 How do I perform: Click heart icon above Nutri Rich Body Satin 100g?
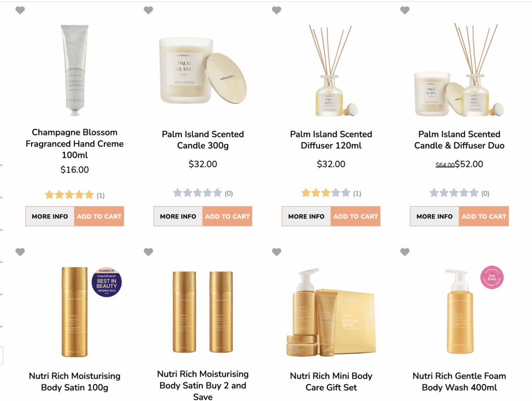[x=20, y=252]
